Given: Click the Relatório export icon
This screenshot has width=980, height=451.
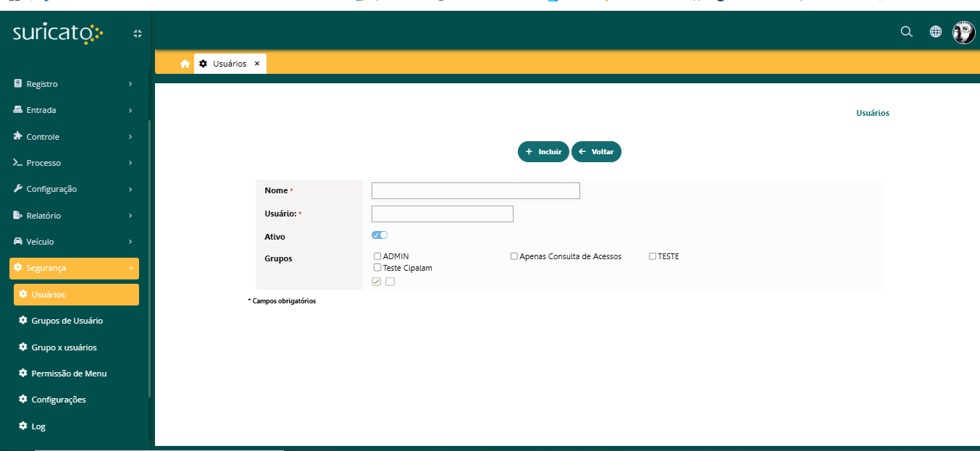Looking at the screenshot, I should click(18, 215).
